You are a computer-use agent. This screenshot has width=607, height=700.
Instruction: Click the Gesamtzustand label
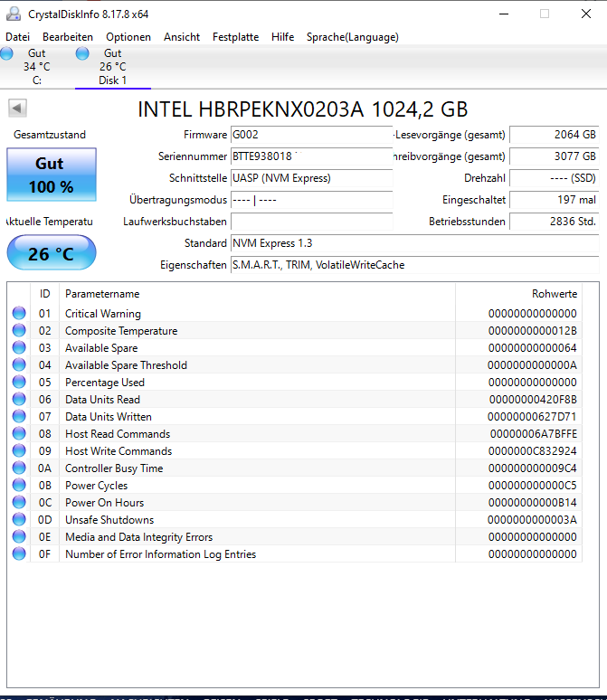tap(50, 135)
